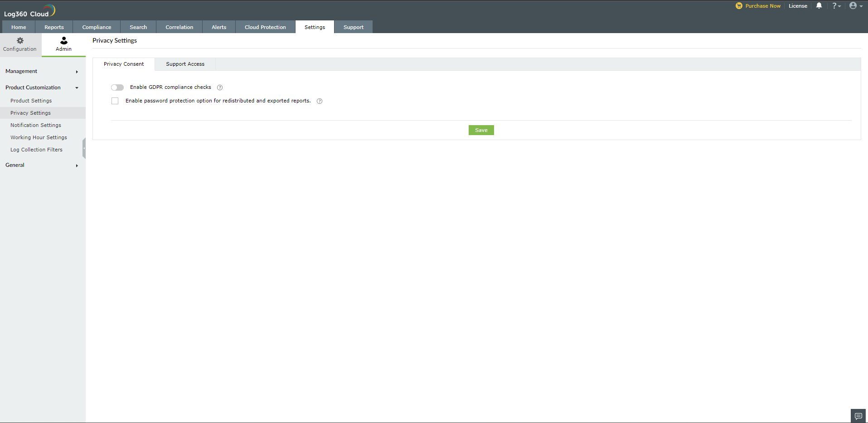The height and width of the screenshot is (423, 868).
Task: Expand the General section
Action: tap(43, 165)
